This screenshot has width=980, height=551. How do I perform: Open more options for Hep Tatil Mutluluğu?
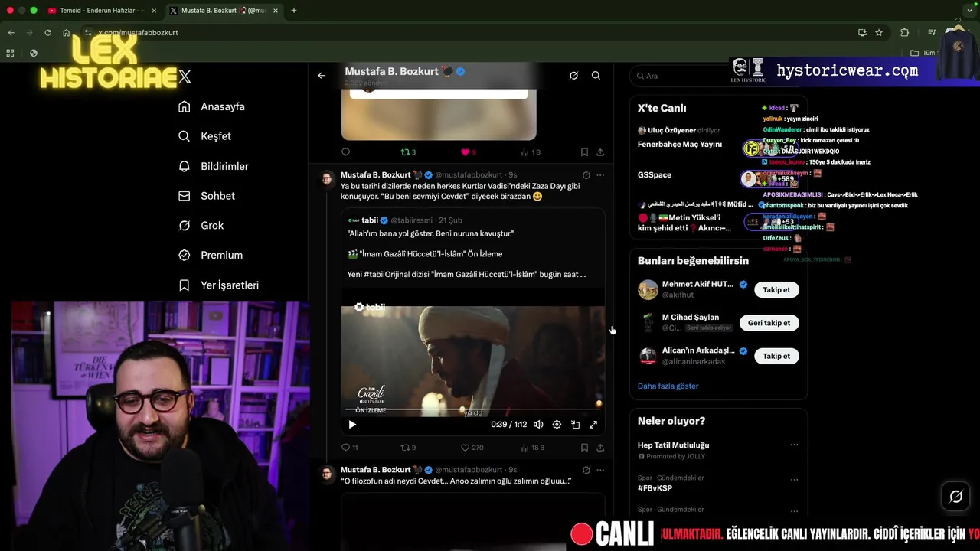click(x=794, y=445)
